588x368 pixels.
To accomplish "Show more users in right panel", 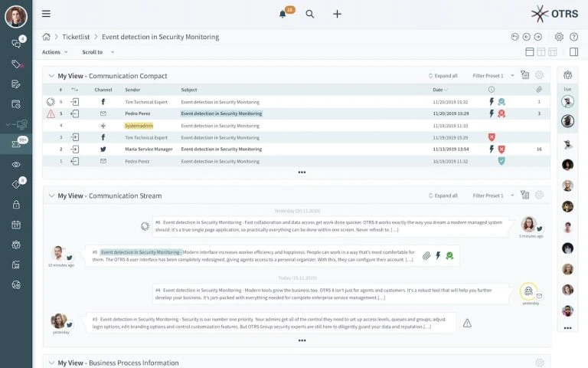I will [x=568, y=328].
